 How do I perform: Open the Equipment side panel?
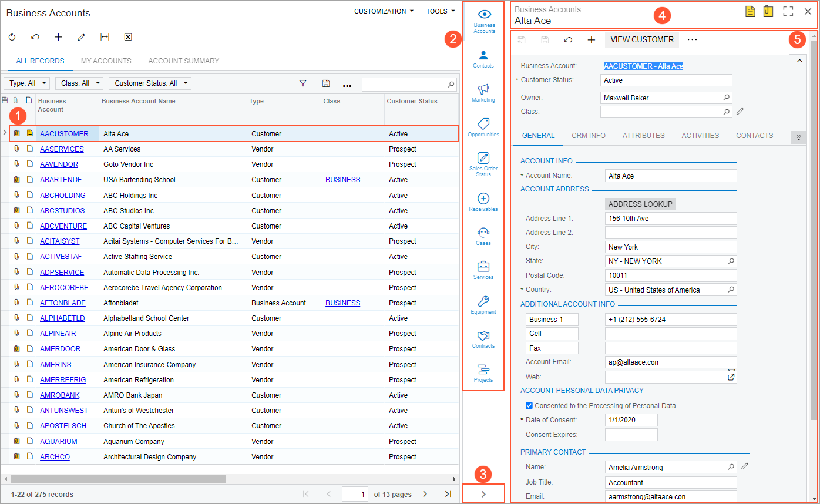click(x=483, y=304)
